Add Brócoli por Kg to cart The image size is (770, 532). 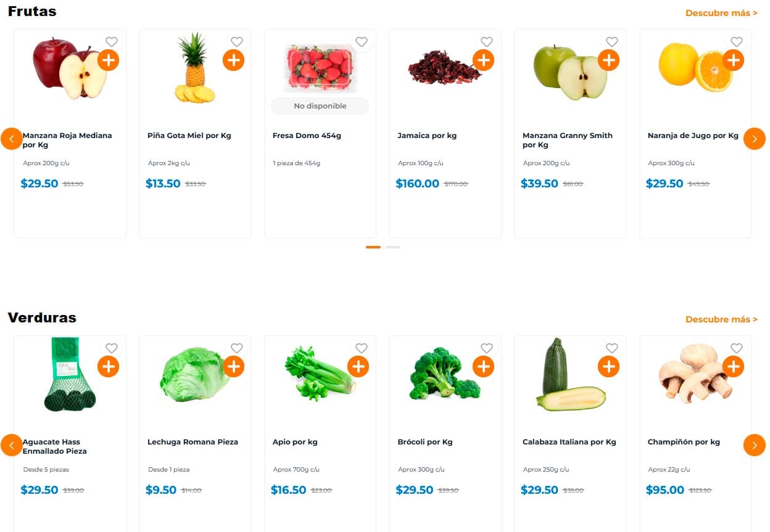[483, 367]
